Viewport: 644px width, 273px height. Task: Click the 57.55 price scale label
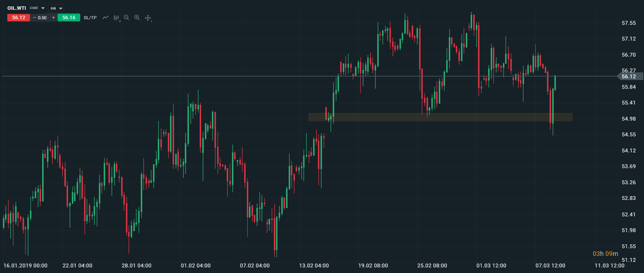point(629,23)
